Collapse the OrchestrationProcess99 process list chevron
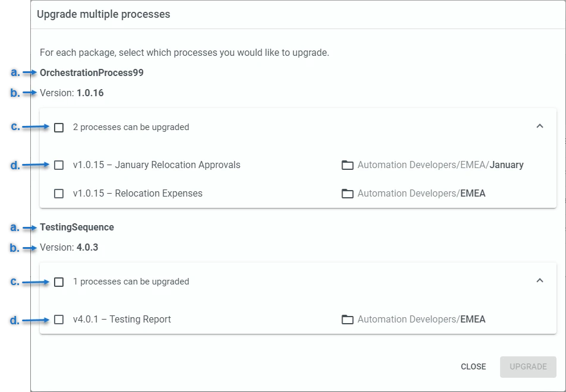The width and height of the screenshot is (566, 392). 540,126
